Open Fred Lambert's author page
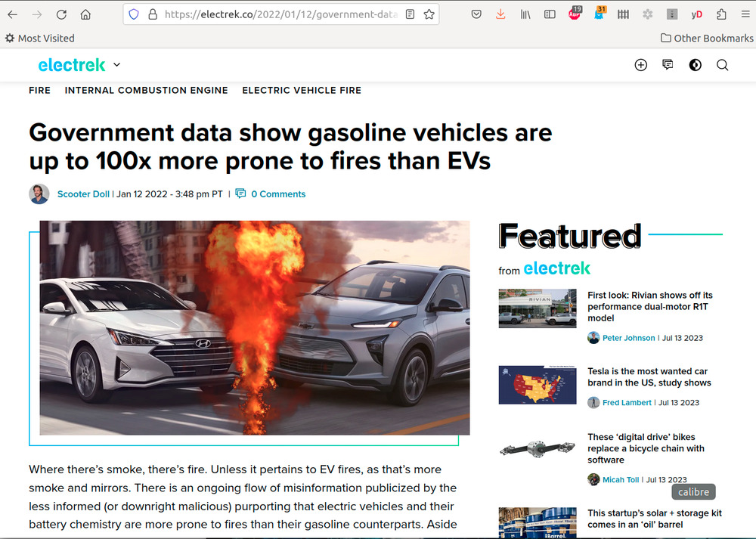The height and width of the screenshot is (539, 756). [x=627, y=403]
